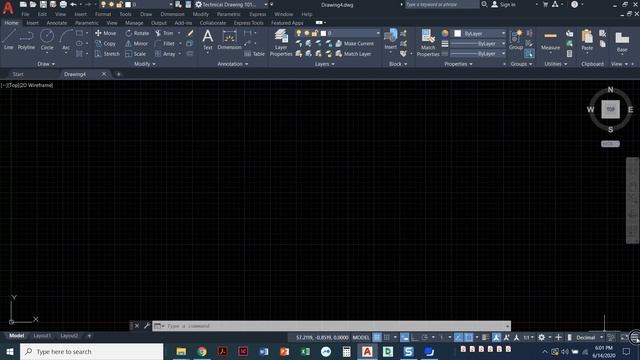Select the Arc tool
The image size is (640, 360).
66,40
